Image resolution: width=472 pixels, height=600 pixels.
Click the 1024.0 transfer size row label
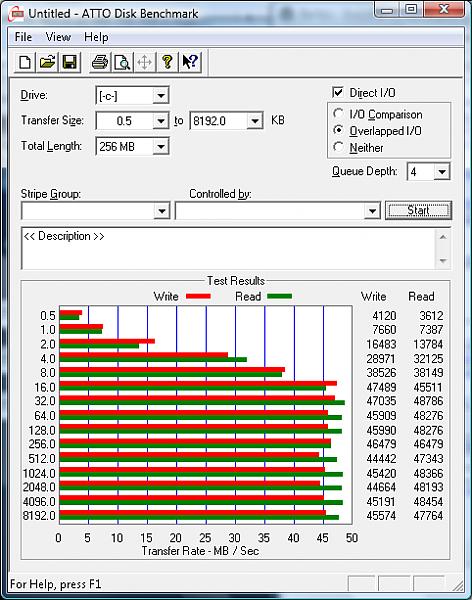coord(39,473)
